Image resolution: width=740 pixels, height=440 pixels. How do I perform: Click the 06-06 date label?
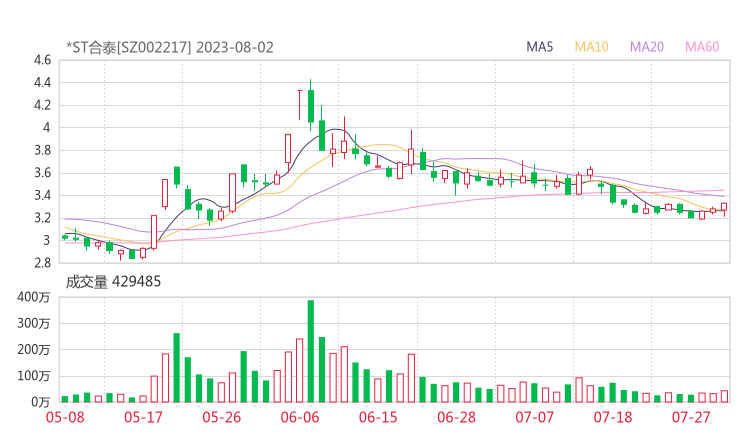[300, 417]
